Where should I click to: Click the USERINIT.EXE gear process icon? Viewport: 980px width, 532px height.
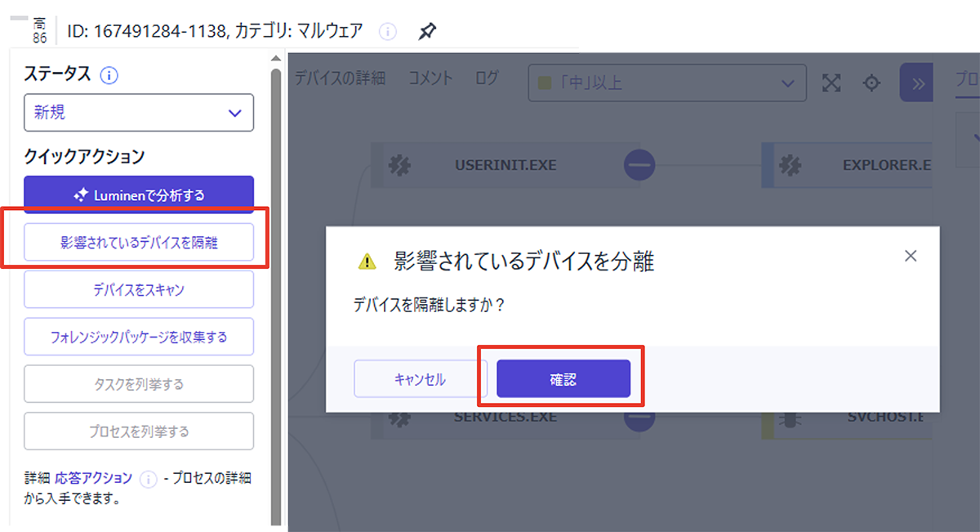tap(399, 165)
